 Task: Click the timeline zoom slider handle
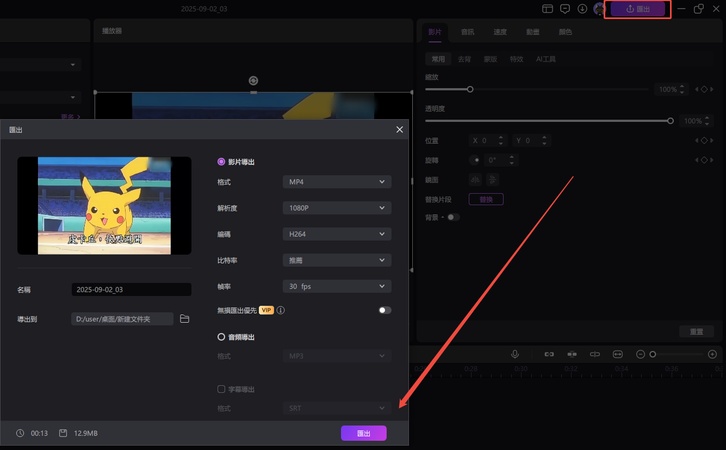(653, 354)
